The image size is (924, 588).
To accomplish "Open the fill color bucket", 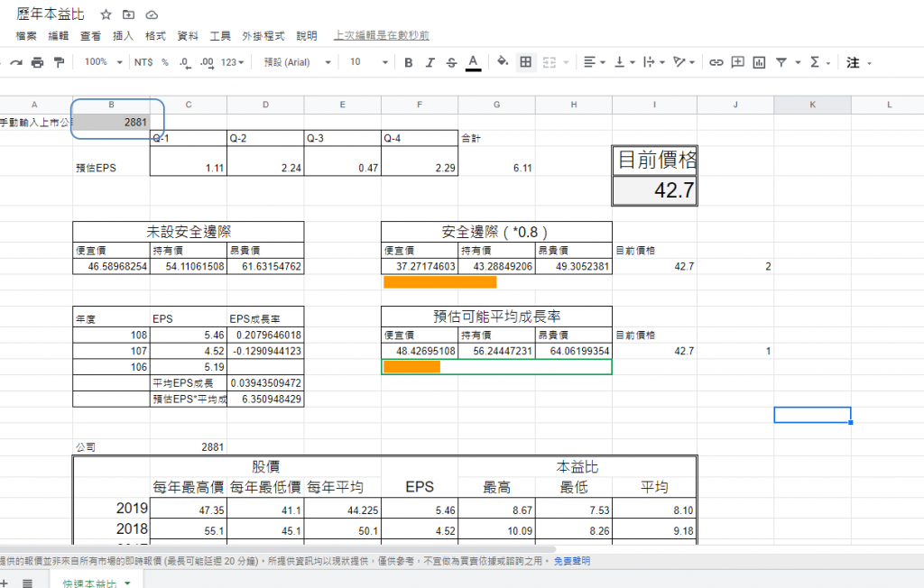I will [x=504, y=62].
